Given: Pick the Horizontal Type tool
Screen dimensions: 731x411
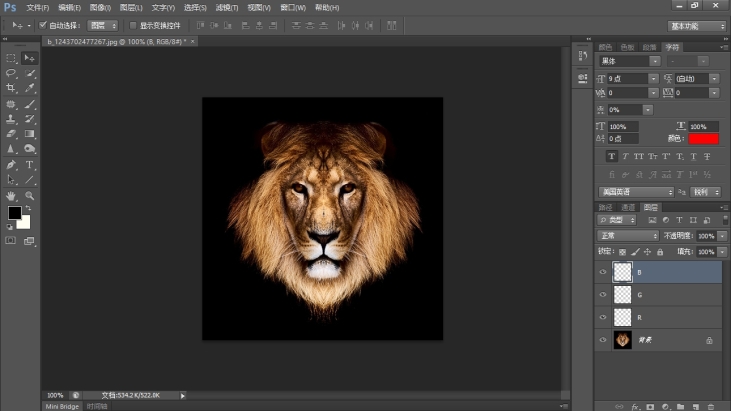Looking at the screenshot, I should (x=30, y=165).
